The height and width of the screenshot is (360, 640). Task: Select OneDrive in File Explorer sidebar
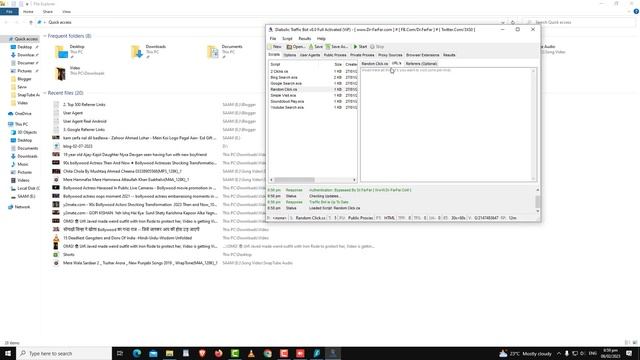(x=20, y=113)
